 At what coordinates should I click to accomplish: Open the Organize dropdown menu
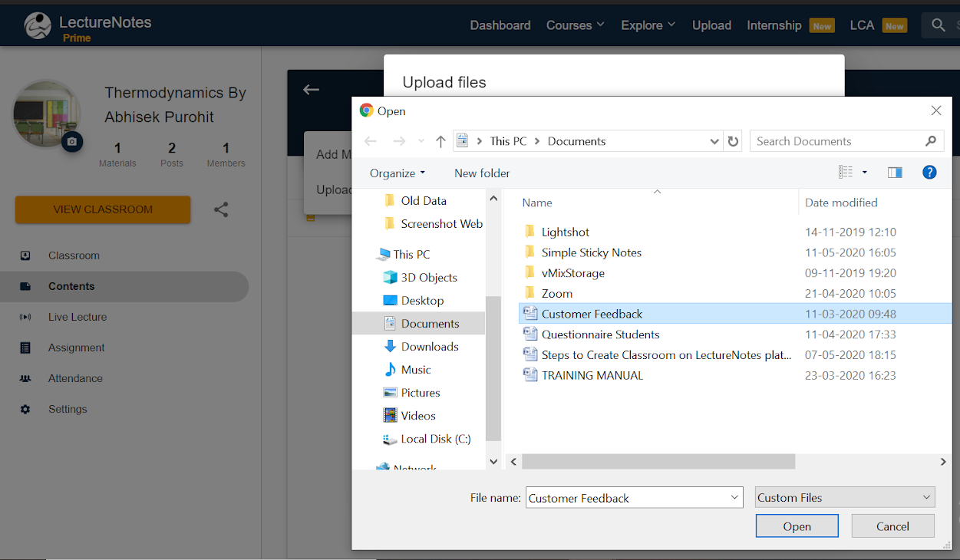397,173
